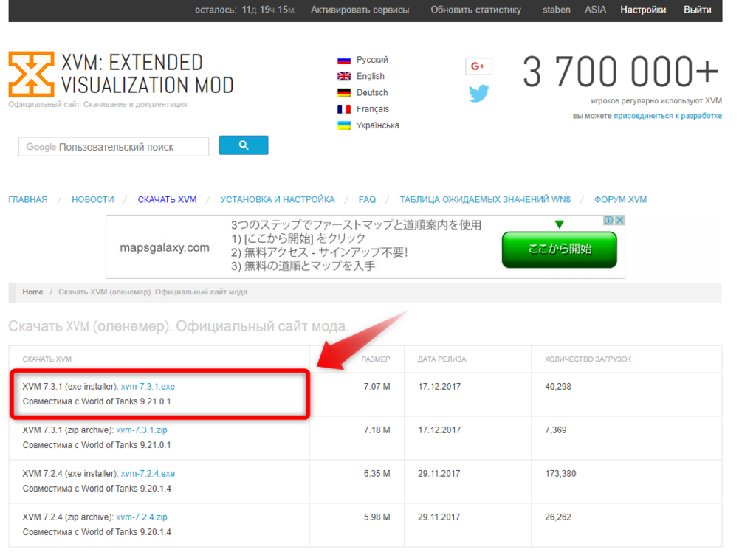
Task: Open СКАЧАТЬ XVM navigation item
Action: click(x=168, y=199)
